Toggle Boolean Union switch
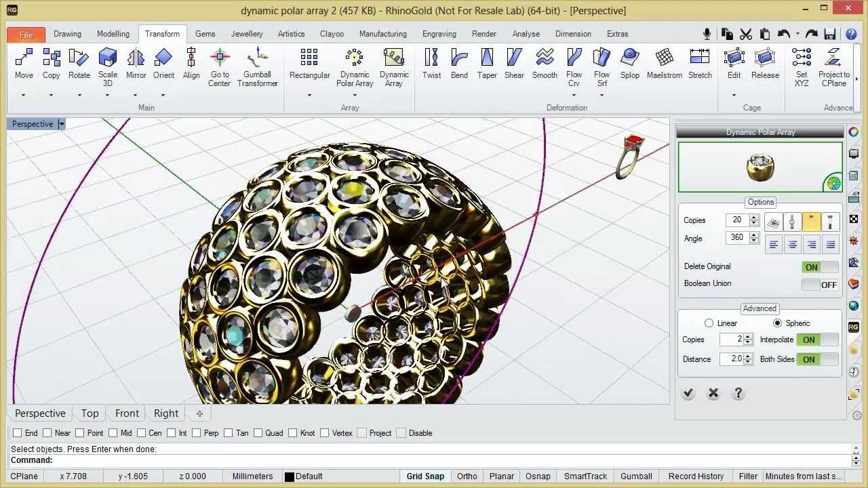The image size is (868, 488). click(820, 285)
